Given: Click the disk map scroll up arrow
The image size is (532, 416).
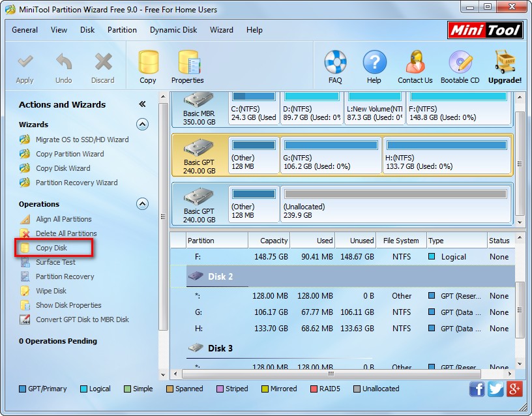Looking at the screenshot, I should pos(520,97).
